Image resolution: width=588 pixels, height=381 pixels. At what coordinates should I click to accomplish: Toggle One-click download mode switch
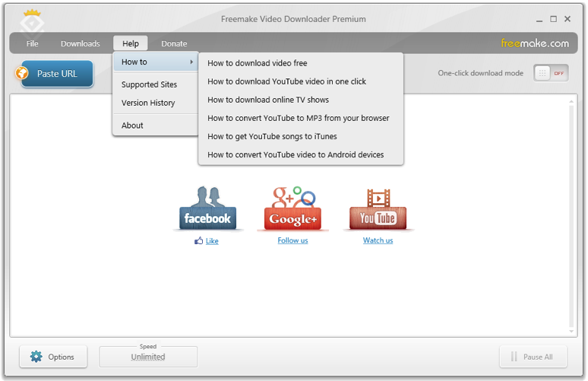(551, 73)
